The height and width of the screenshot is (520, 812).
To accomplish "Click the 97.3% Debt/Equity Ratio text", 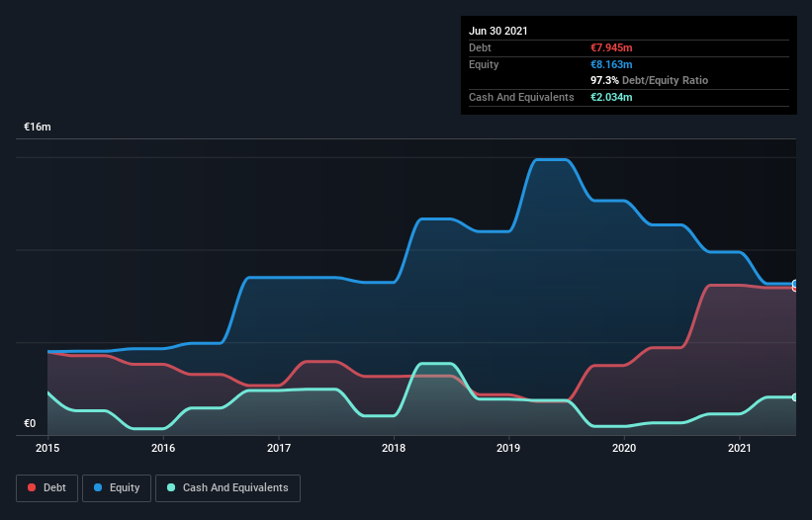I will [650, 80].
